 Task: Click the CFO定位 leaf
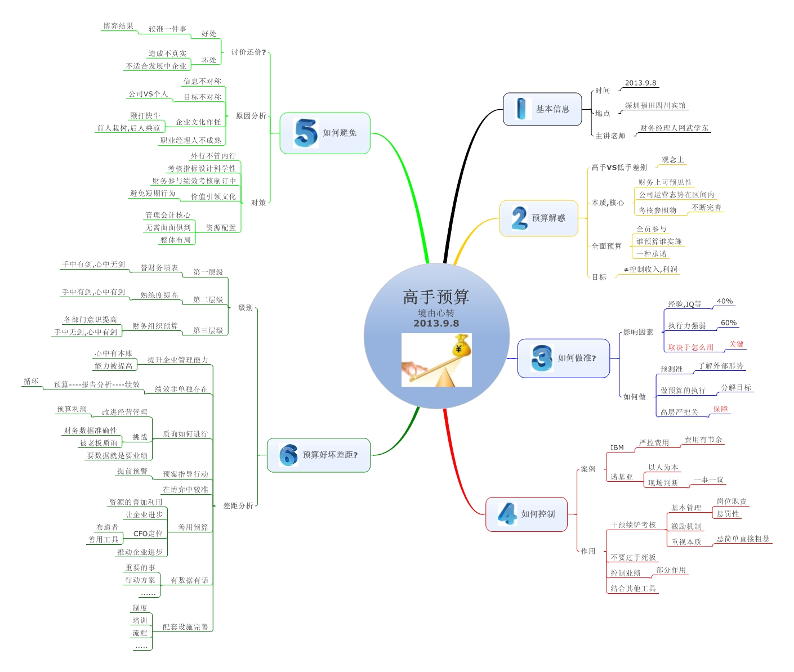coord(148,534)
